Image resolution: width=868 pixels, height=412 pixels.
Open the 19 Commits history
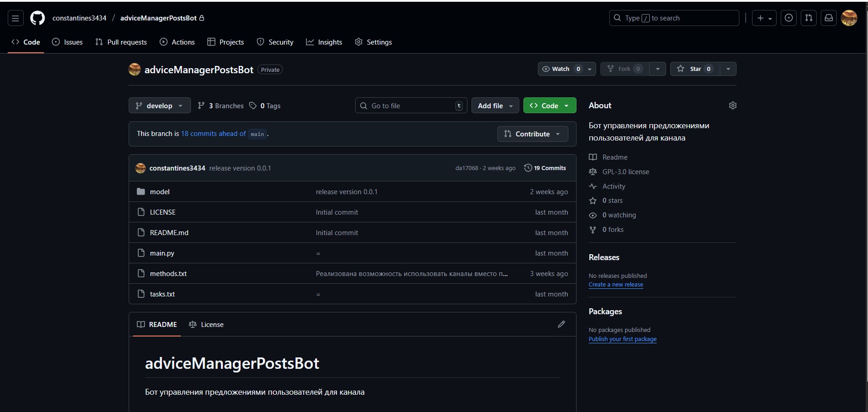tap(545, 168)
